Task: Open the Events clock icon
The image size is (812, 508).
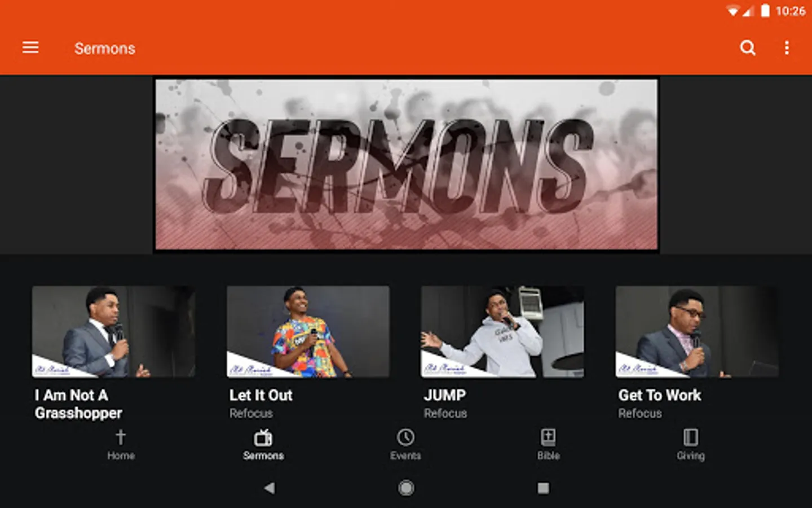Action: pyautogui.click(x=405, y=437)
